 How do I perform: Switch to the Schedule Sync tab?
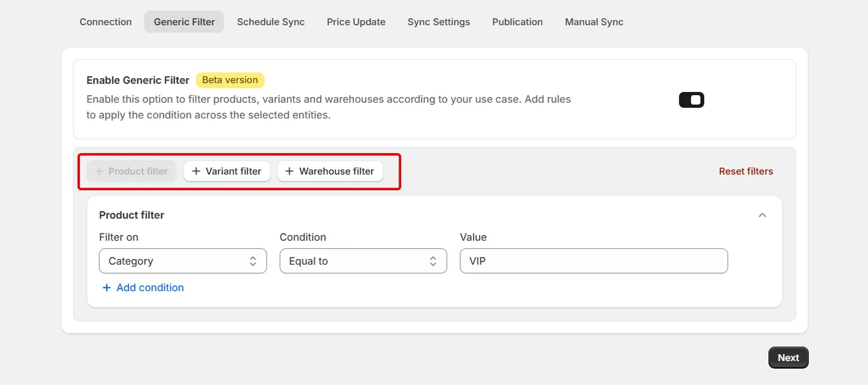click(271, 22)
